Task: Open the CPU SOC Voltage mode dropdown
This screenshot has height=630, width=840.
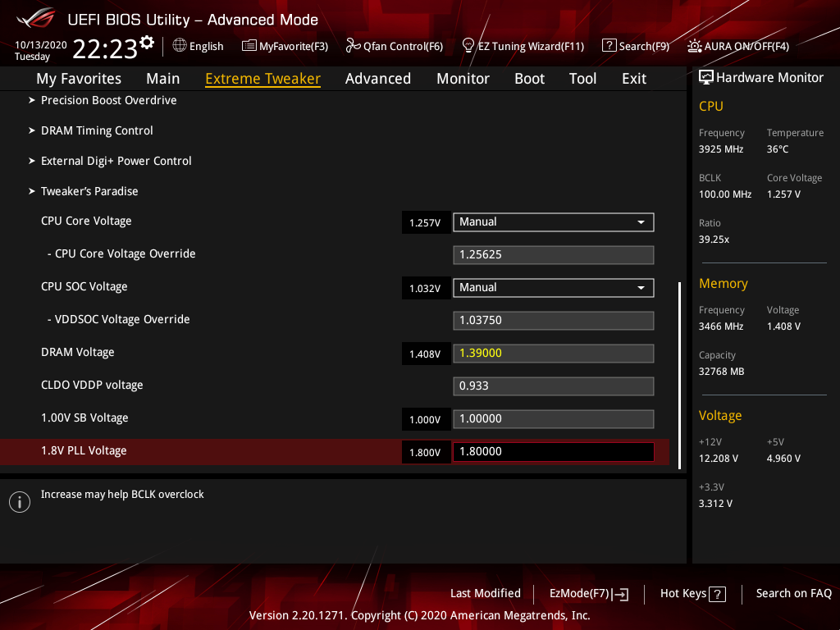Action: [554, 288]
